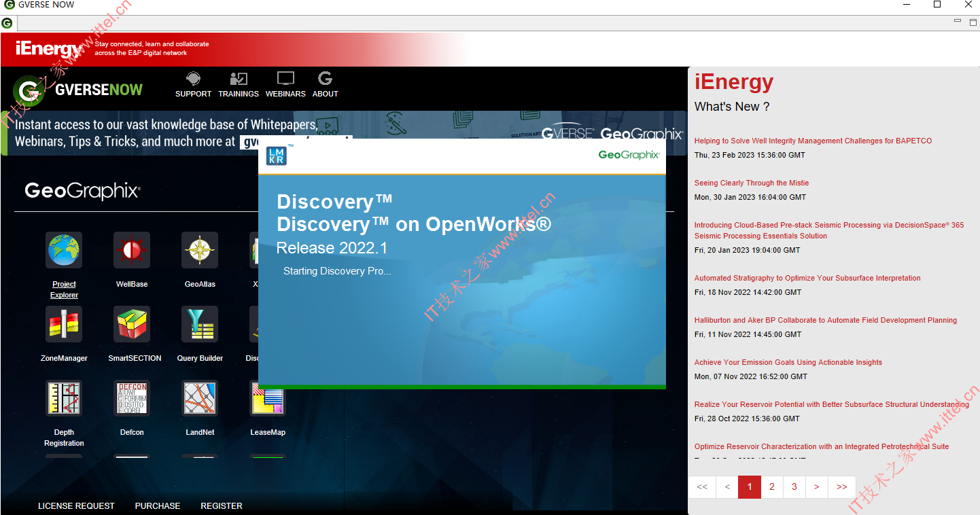
Task: Go to previous news page
Action: pyautogui.click(x=727, y=487)
